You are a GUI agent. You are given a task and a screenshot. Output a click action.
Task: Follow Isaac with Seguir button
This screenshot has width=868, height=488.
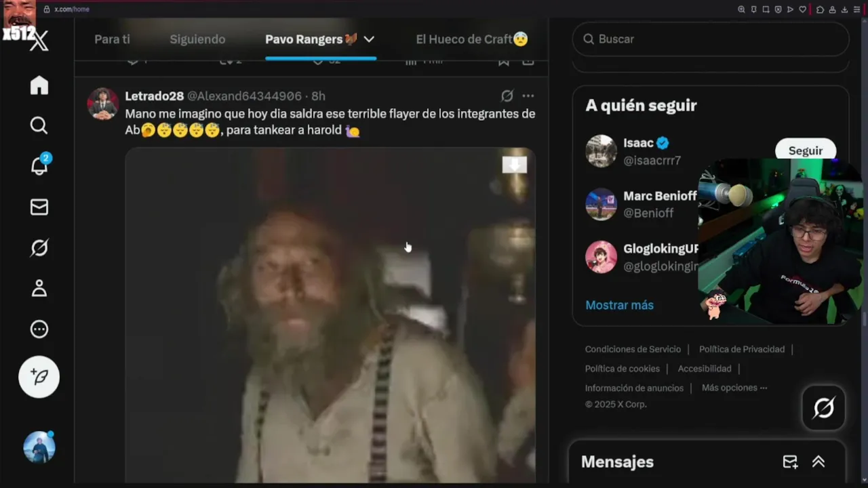[x=805, y=150]
